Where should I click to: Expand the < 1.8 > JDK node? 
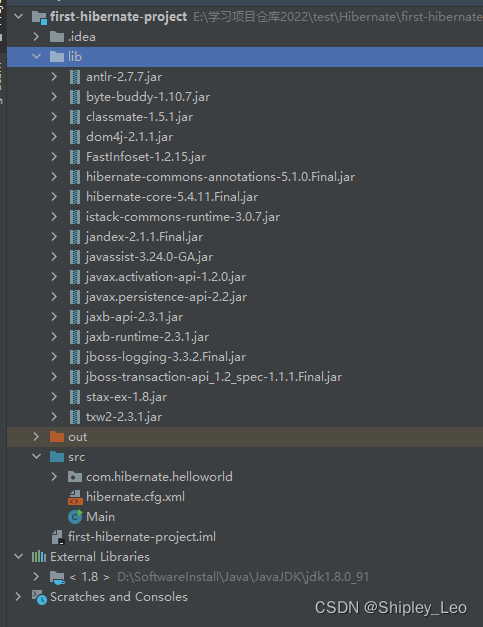(36, 577)
